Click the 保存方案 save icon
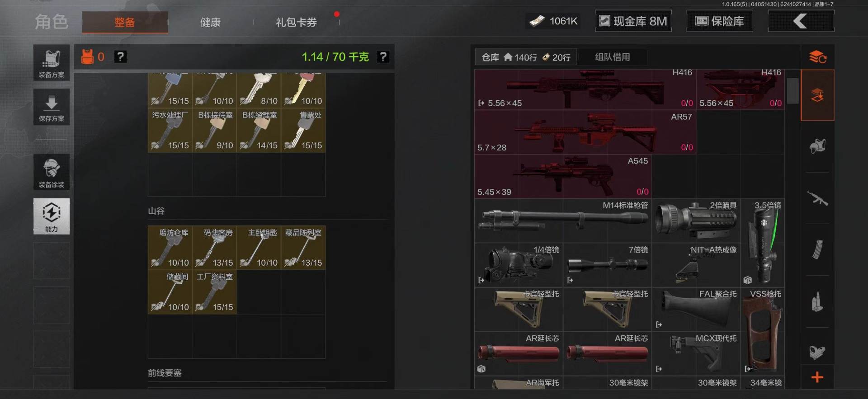 51,107
